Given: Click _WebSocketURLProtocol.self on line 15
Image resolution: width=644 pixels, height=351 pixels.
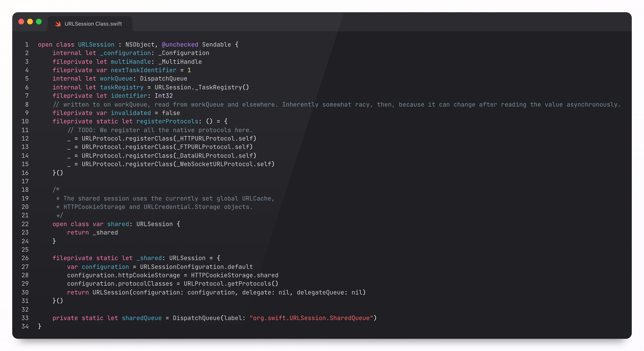Looking at the screenshot, I should pyautogui.click(x=224, y=164).
